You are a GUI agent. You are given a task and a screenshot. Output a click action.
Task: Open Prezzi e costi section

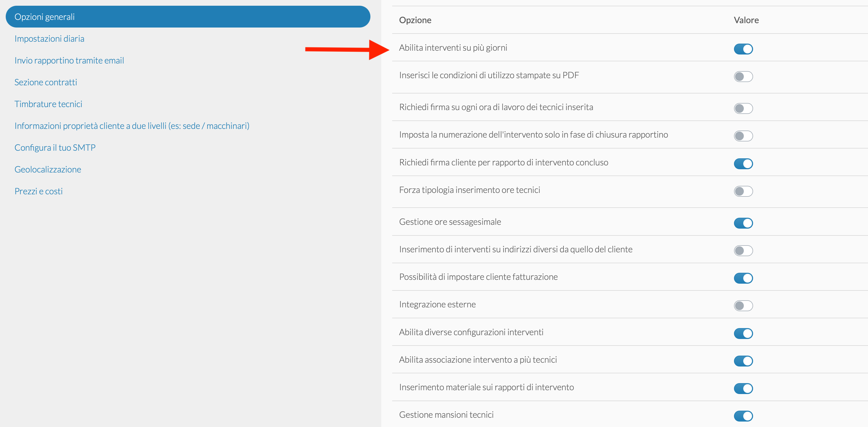point(38,191)
